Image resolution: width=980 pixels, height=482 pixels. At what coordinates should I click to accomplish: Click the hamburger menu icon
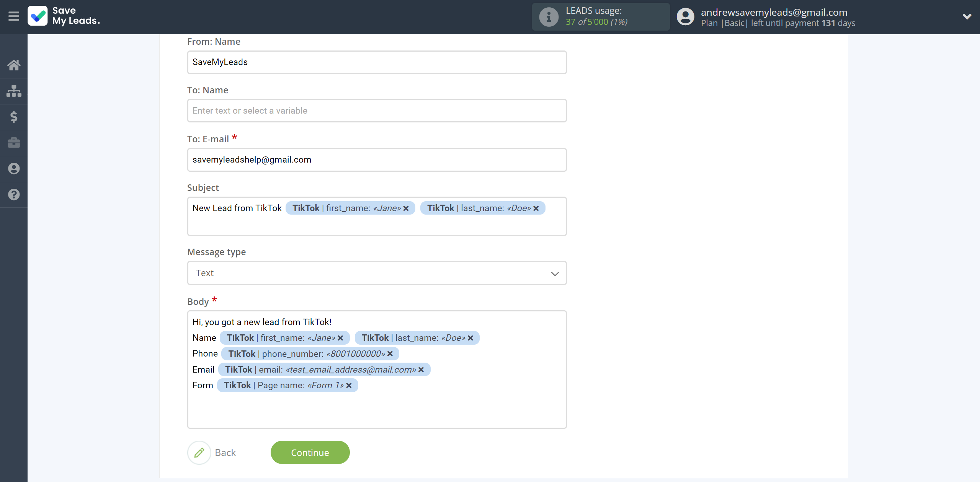[x=14, y=17]
